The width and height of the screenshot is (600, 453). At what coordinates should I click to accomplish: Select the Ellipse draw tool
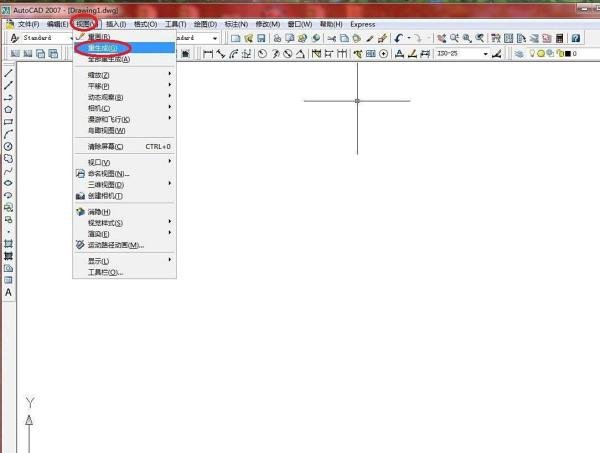click(x=8, y=183)
